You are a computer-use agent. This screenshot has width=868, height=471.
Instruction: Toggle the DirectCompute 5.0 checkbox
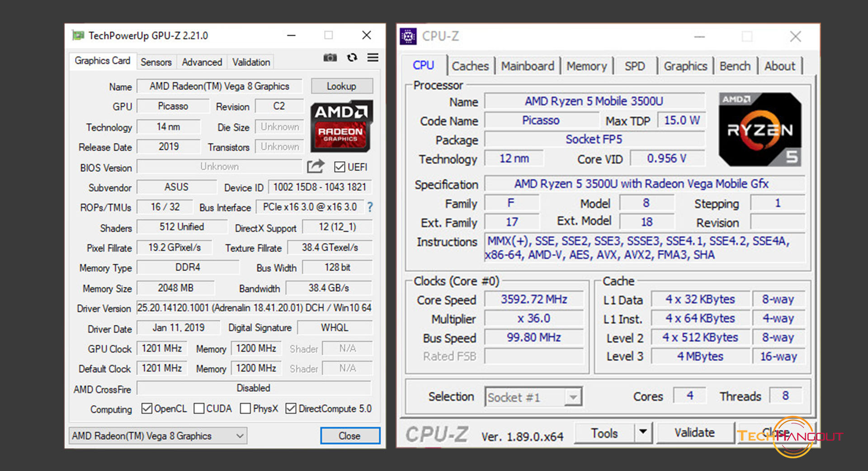(x=291, y=409)
